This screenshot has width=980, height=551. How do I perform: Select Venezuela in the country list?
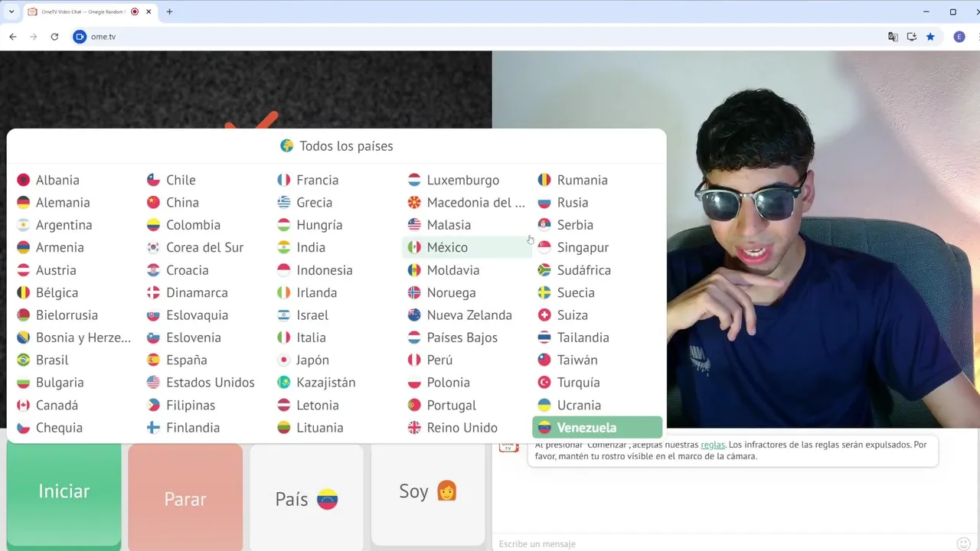(x=597, y=427)
